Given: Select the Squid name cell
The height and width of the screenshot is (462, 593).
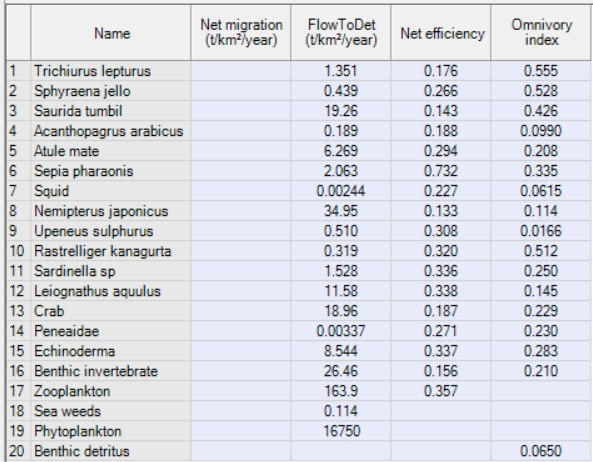Looking at the screenshot, I should (x=111, y=191).
